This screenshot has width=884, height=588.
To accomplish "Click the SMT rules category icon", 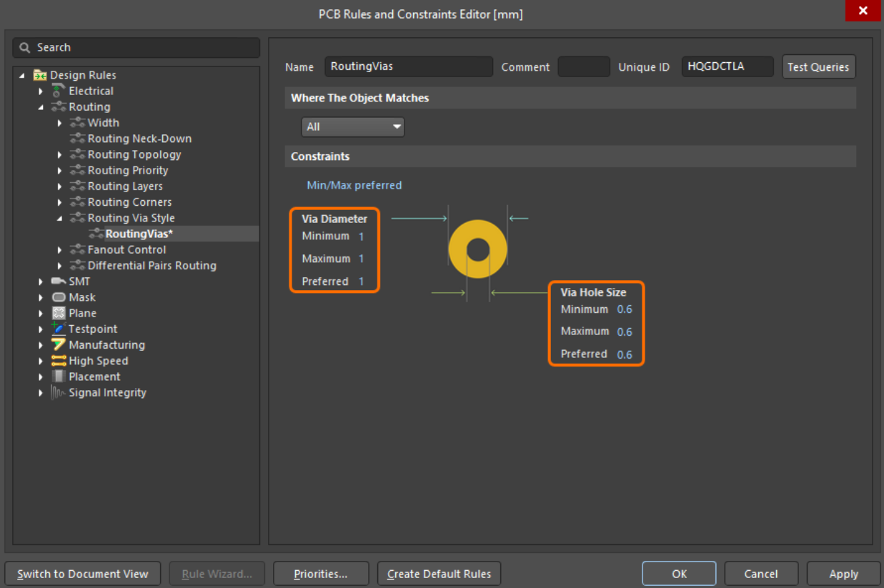I will coord(57,281).
